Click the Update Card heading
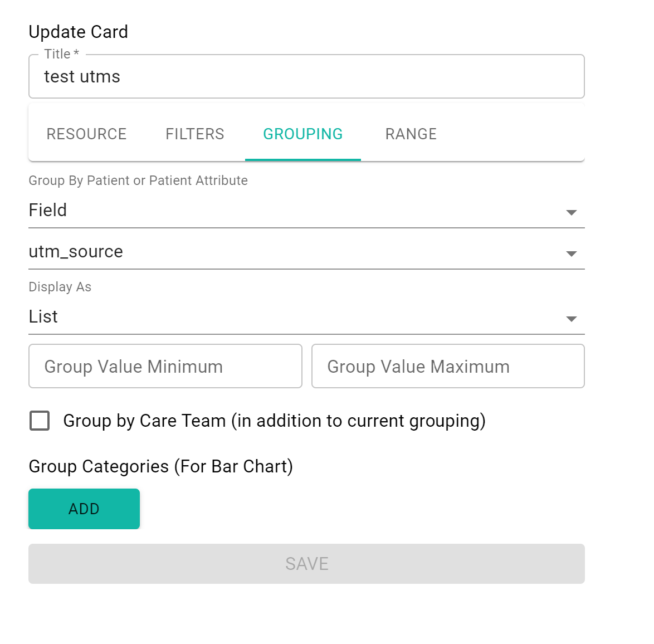The width and height of the screenshot is (654, 644). 79,32
